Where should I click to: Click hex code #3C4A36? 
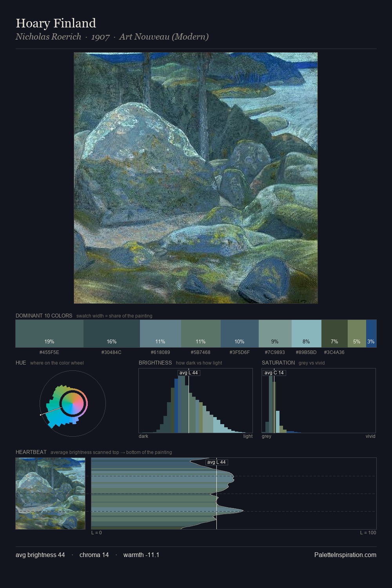pyautogui.click(x=334, y=352)
